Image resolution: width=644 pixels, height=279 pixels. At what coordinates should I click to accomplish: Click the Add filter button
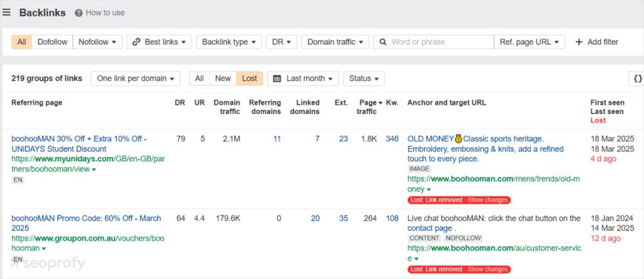coord(597,42)
